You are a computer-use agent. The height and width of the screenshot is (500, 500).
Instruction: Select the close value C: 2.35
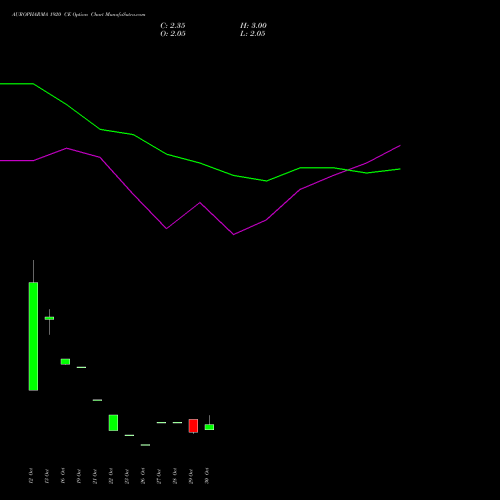coord(173,26)
